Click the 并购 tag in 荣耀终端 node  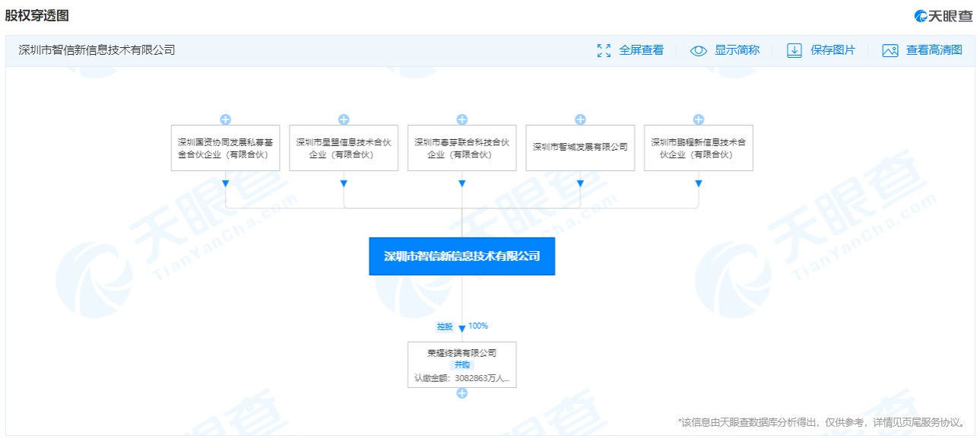462,365
